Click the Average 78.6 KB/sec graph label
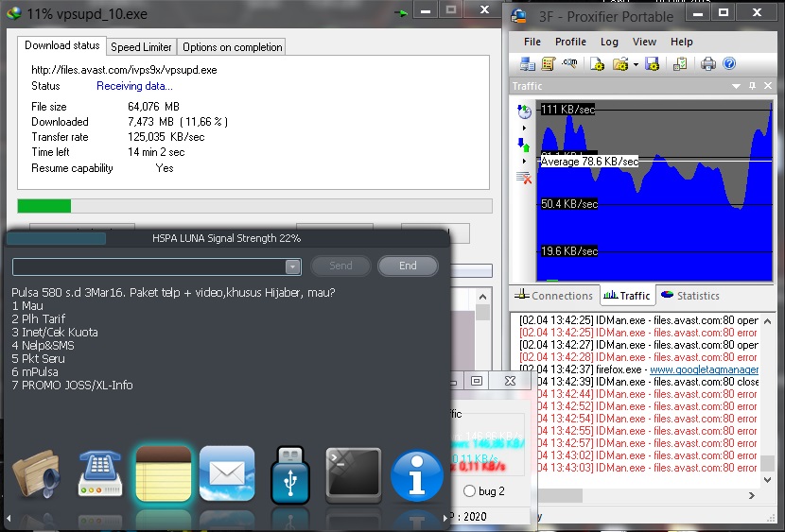Screen dimensions: 785x532 [589, 162]
